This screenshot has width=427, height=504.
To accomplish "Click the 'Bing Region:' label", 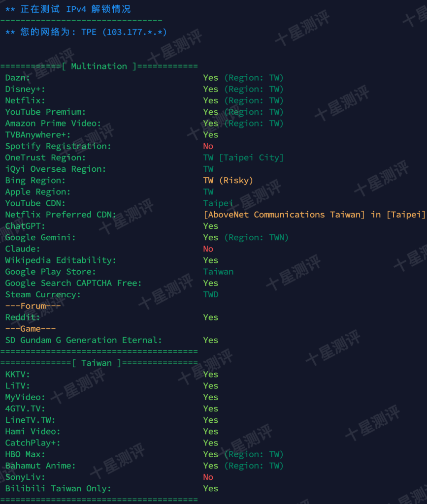I will click(35, 180).
